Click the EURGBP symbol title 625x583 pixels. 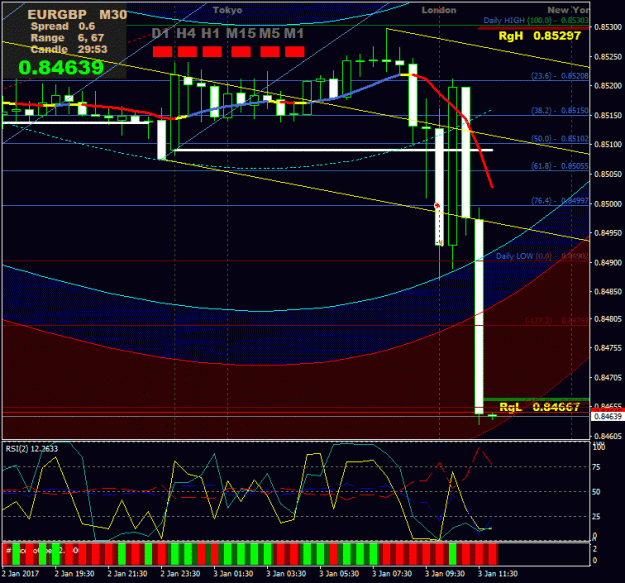57,15
